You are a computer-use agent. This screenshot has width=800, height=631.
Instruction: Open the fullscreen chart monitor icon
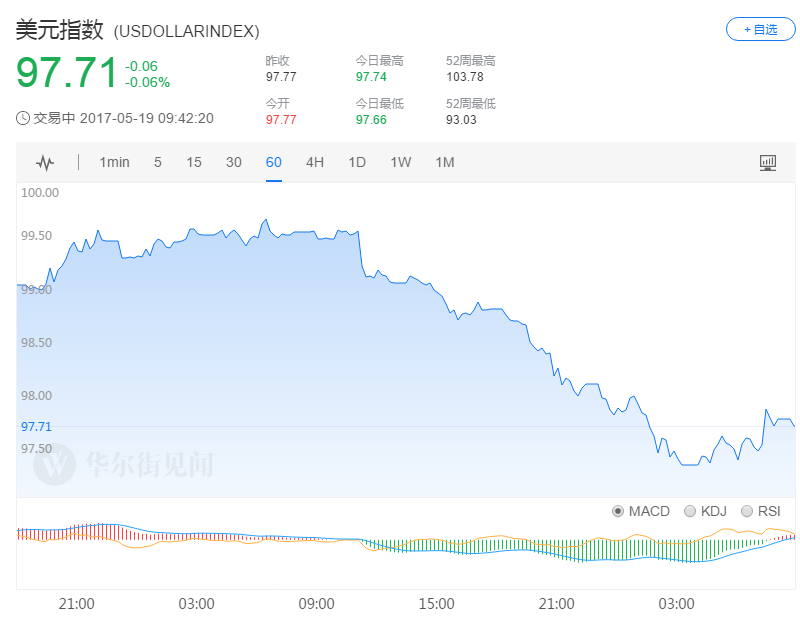(768, 163)
